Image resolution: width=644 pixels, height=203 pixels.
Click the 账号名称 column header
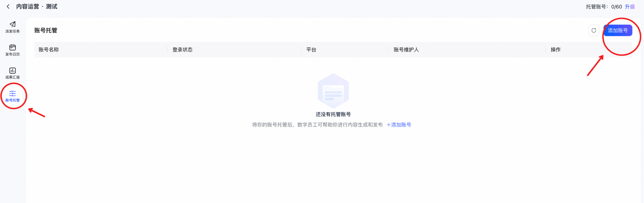49,50
